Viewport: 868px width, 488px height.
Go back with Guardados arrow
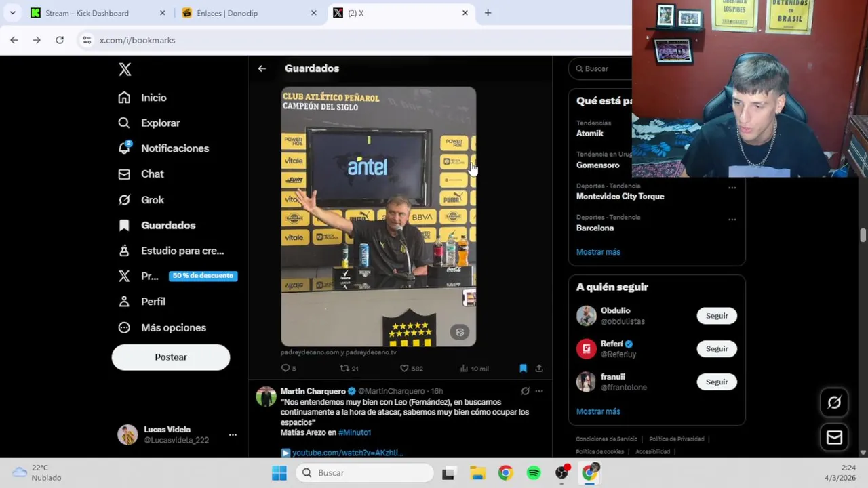tap(262, 68)
